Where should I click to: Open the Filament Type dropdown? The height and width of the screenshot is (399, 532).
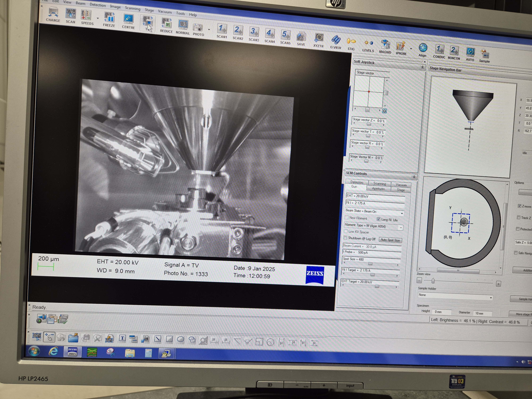pyautogui.click(x=401, y=228)
